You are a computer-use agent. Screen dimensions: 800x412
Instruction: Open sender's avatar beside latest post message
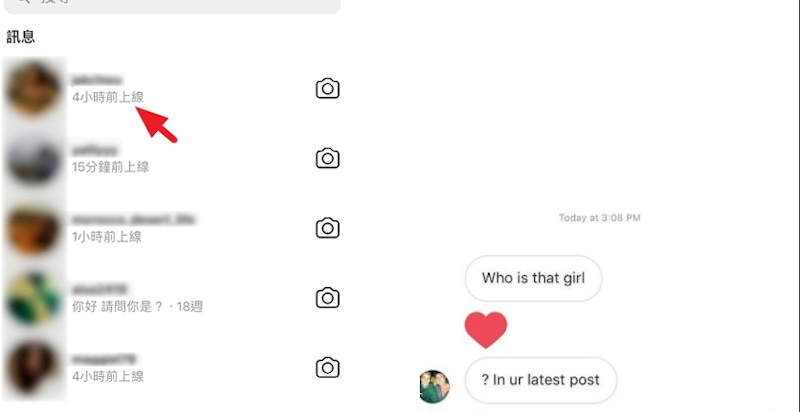(x=435, y=387)
